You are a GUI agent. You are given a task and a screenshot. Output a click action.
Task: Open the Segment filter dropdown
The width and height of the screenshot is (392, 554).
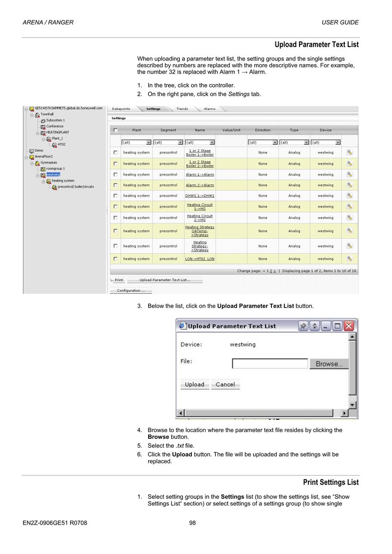[168, 142]
